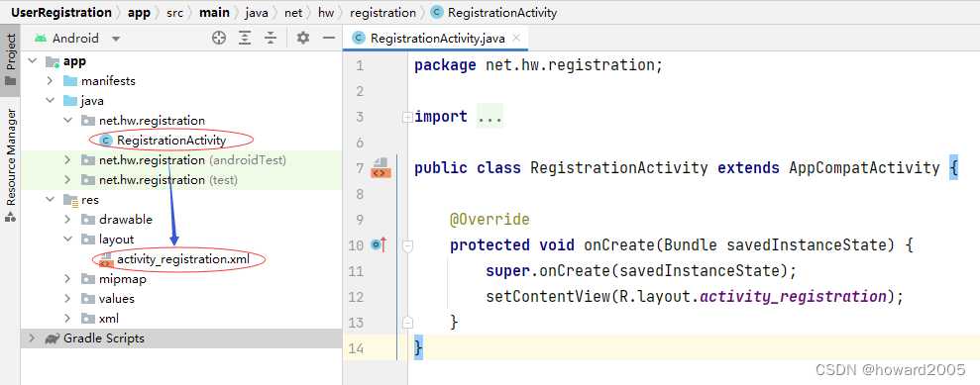Click the fold end marker on line 13
980x385 pixels.
point(407,322)
